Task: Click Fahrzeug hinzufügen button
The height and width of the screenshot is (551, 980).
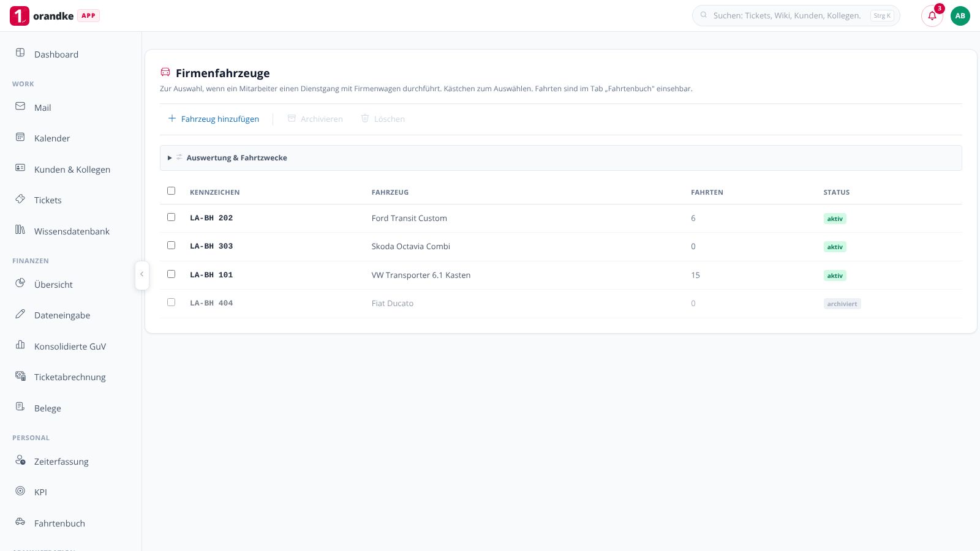Action: pos(213,119)
